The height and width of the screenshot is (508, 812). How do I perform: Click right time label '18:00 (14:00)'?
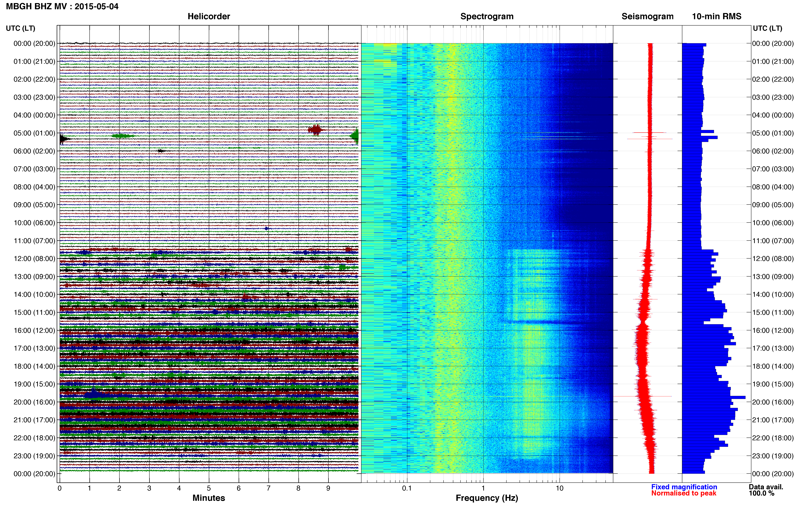773,366
